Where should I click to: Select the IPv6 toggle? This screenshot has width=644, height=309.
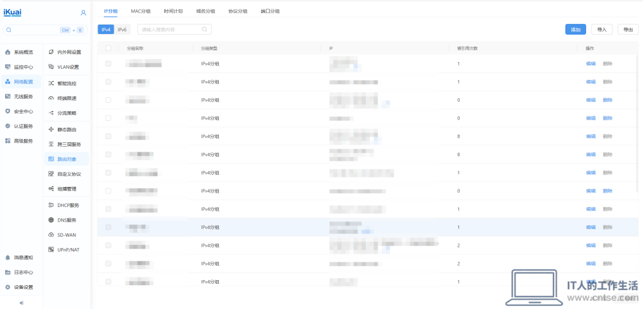[123, 29]
